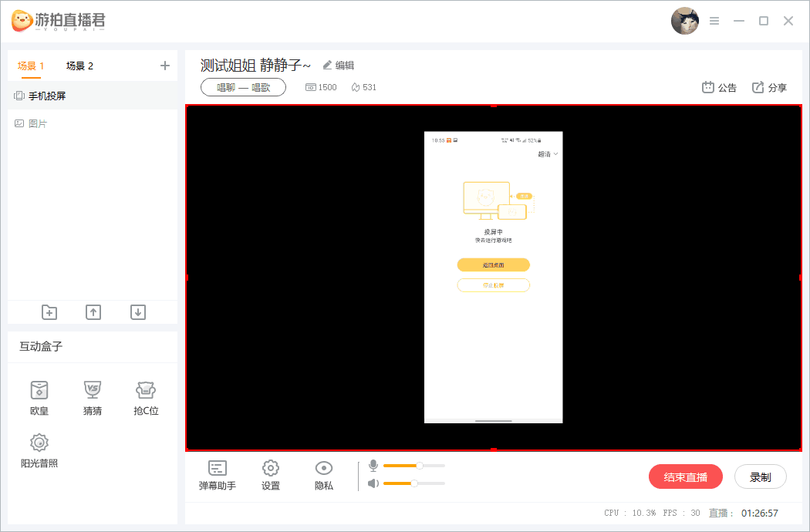Open the hamburger main menu
The width and height of the screenshot is (810, 532).
(714, 21)
